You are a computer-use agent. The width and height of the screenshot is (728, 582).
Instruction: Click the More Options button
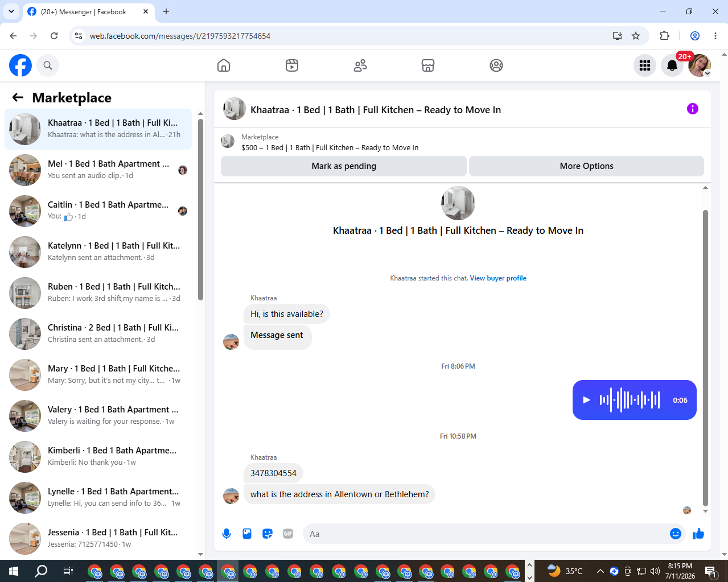(586, 166)
